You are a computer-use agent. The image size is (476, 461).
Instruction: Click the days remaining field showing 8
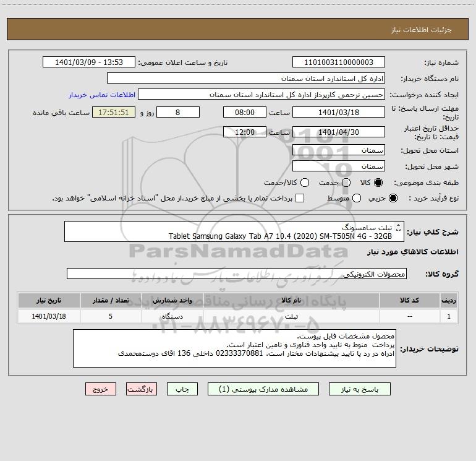(178, 112)
